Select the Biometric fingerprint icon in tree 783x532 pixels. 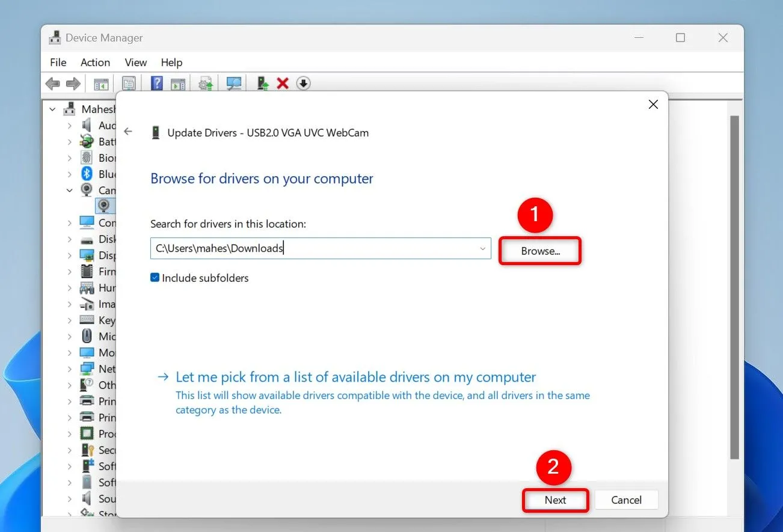[87, 157]
